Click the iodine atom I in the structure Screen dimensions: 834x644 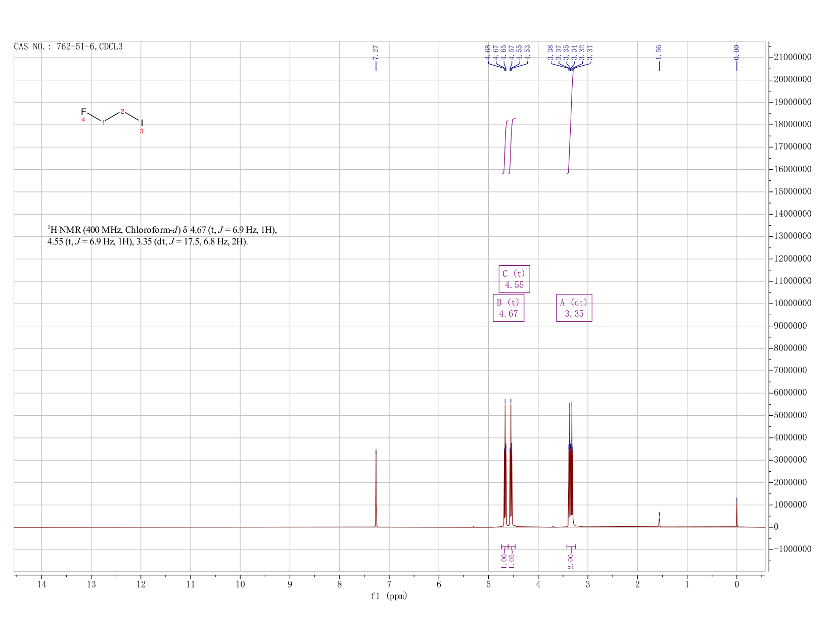142,123
